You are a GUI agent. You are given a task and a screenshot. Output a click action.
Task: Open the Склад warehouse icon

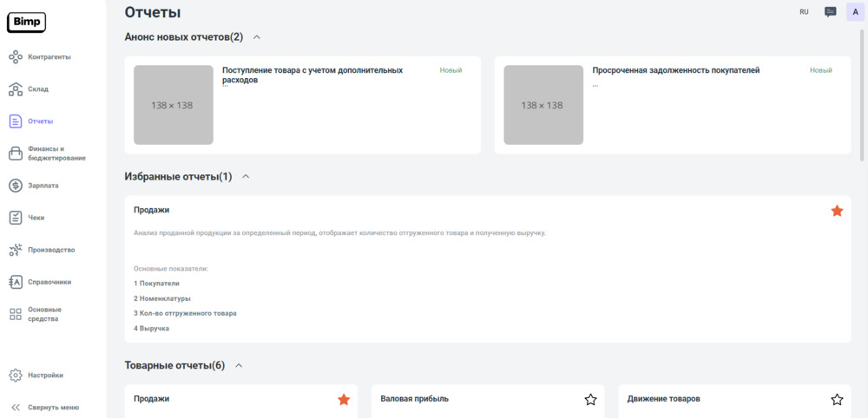point(16,89)
